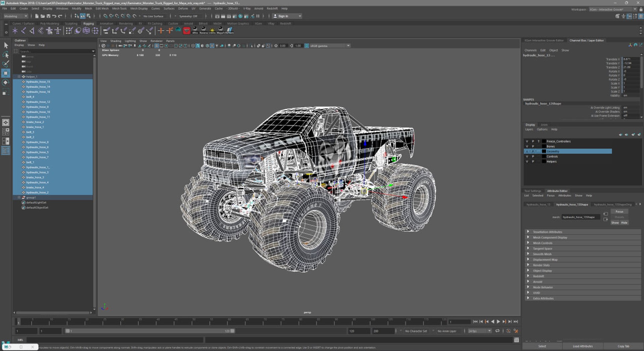
Task: Click the Script Editor icon at bottom right
Action: (517, 340)
